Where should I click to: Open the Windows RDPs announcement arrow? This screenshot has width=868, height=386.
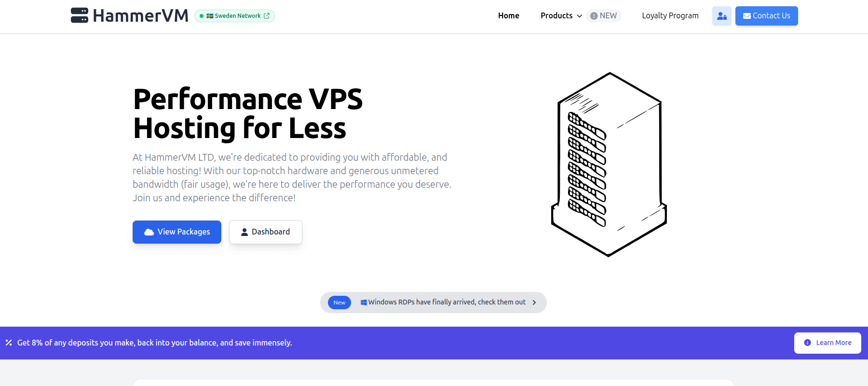pos(534,303)
